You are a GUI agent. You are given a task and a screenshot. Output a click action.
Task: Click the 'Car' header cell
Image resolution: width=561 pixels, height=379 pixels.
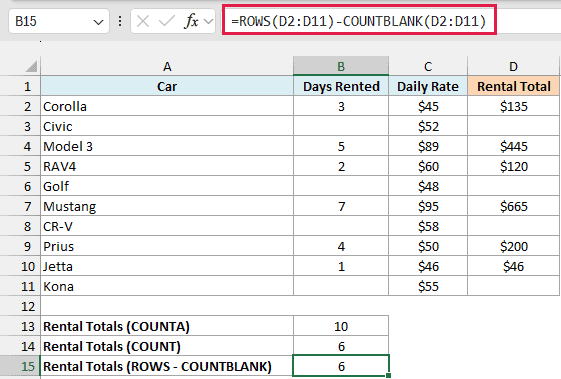click(x=167, y=86)
